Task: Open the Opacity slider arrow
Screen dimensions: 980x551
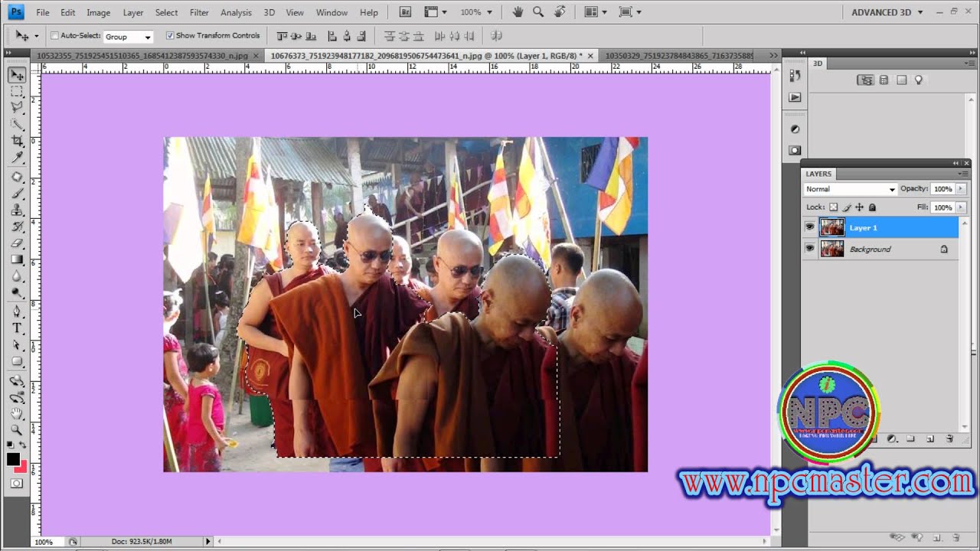Action: 961,189
